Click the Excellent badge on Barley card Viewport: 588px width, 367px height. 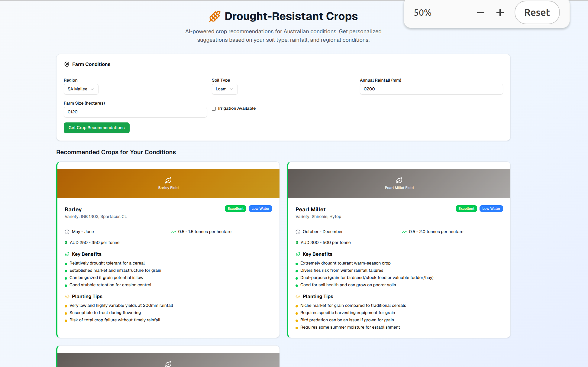[235, 209]
